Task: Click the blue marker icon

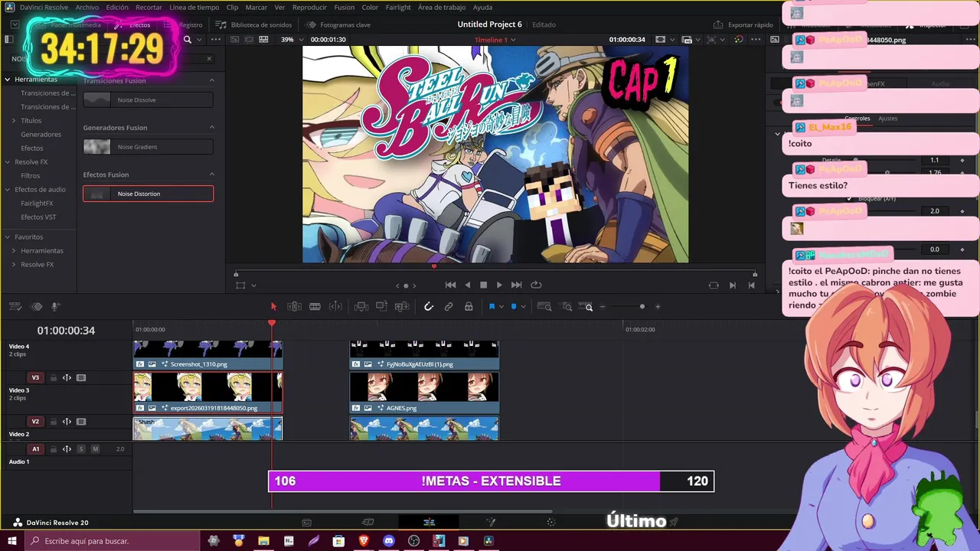Action: click(x=514, y=307)
